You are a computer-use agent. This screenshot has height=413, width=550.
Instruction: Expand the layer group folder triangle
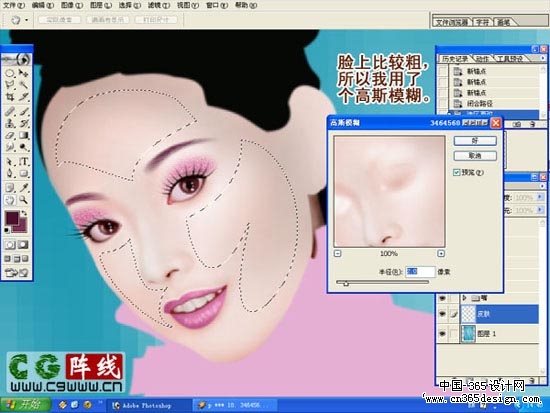tap(465, 298)
